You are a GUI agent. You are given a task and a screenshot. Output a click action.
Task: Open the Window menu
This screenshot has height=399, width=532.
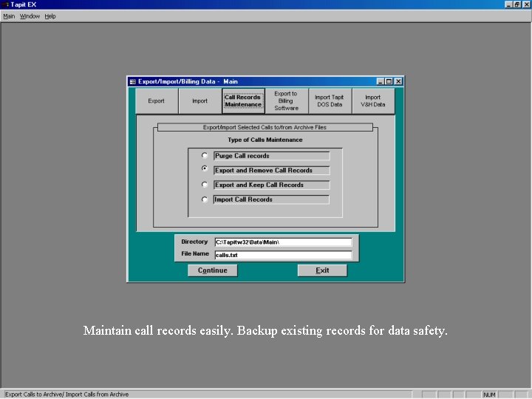(x=30, y=16)
